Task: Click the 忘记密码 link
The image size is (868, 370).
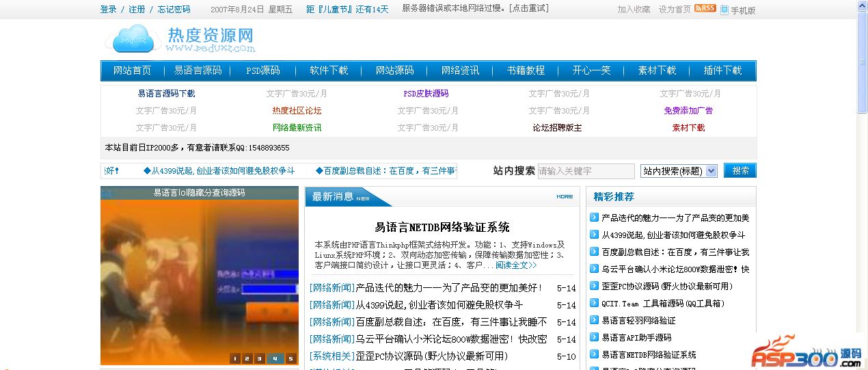Action: pos(174,10)
